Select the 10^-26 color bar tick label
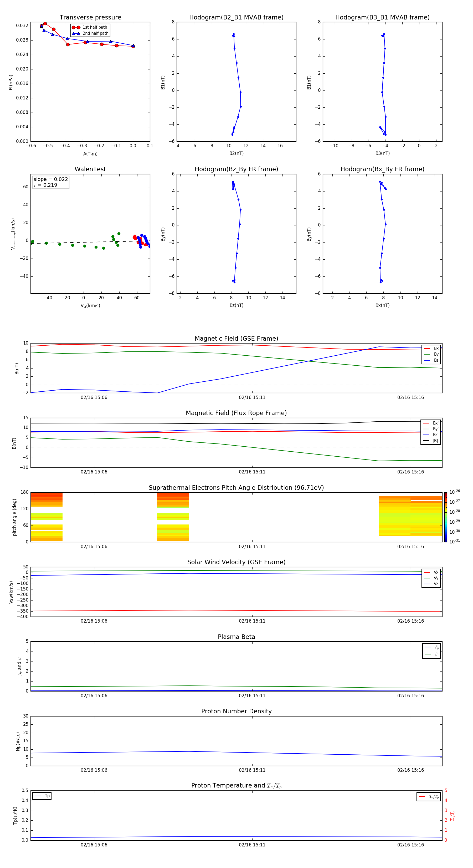473x868 pixels. tap(455, 492)
